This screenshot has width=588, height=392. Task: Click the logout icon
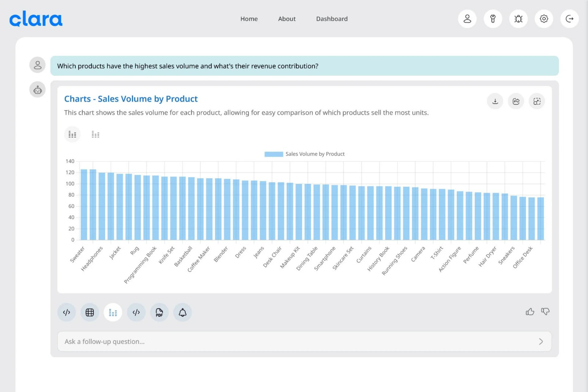tap(569, 19)
